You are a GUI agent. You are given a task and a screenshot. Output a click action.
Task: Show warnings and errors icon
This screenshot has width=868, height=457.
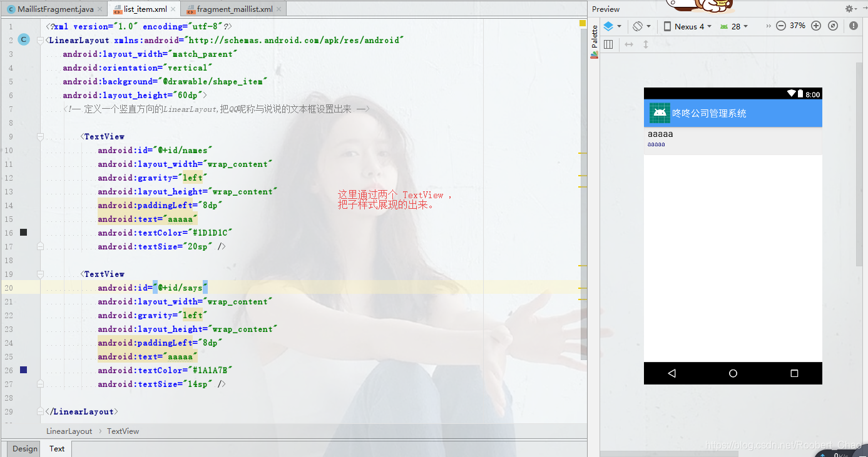[854, 26]
